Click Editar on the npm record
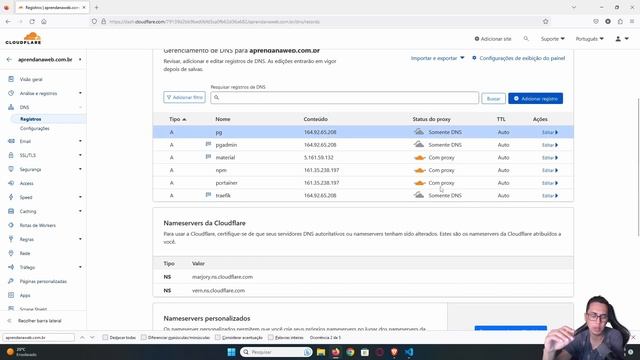Image resolution: width=640 pixels, height=360 pixels. [x=549, y=170]
